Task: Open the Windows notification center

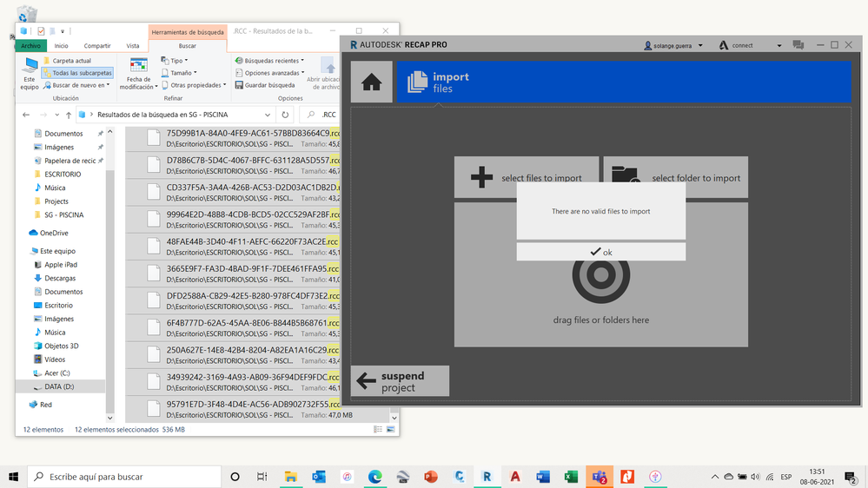Action: pos(851,477)
